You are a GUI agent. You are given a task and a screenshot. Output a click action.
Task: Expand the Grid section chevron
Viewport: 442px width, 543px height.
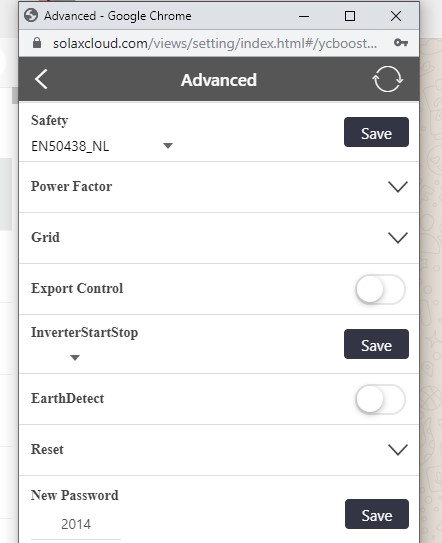(398, 238)
